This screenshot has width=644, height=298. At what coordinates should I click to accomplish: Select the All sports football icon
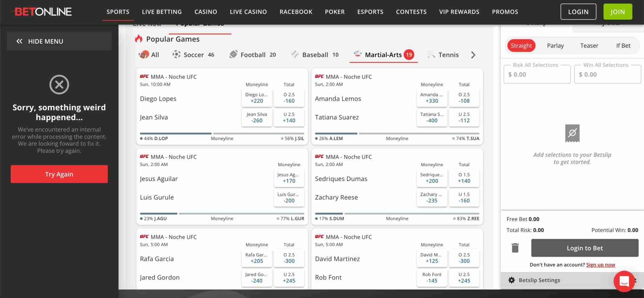(x=144, y=54)
